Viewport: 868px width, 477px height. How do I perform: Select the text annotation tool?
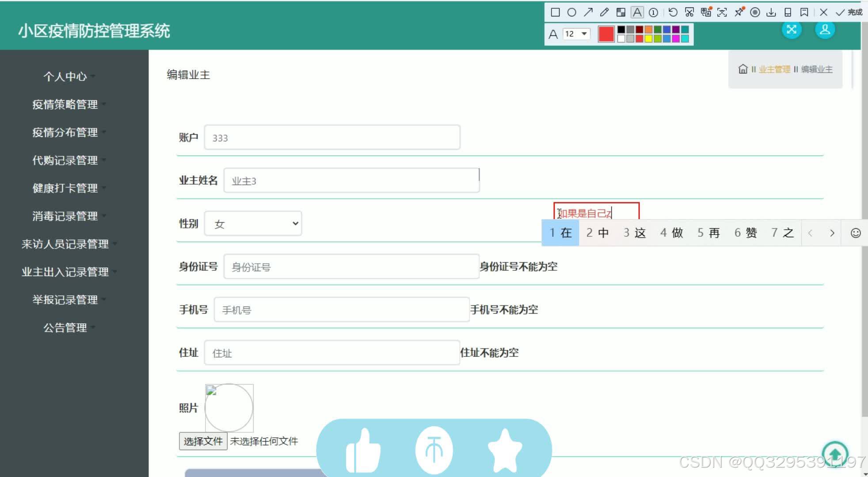(637, 12)
